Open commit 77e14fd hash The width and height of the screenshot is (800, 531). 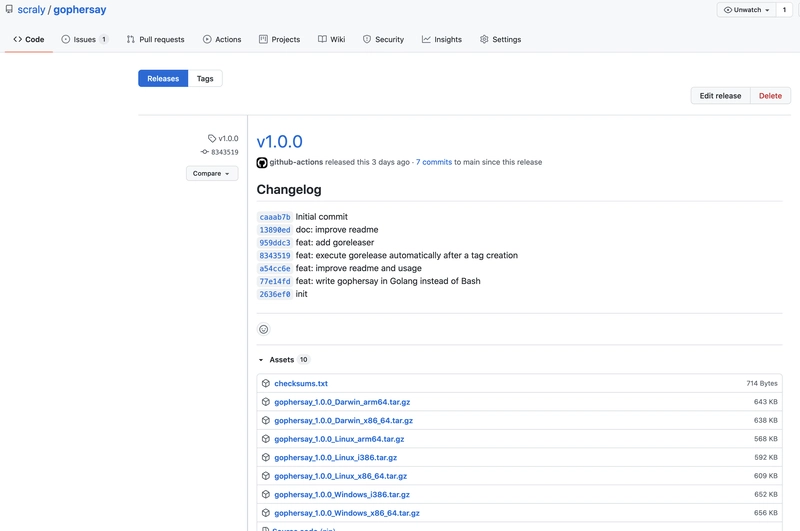point(274,281)
